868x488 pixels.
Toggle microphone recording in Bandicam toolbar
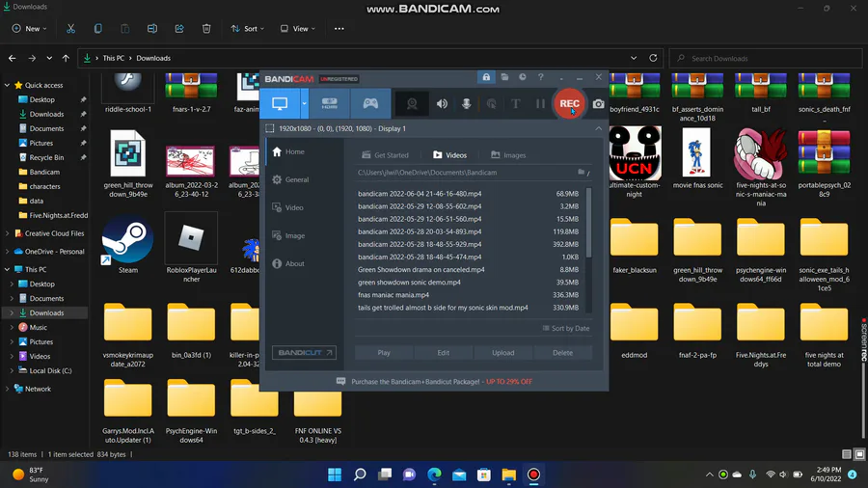click(466, 104)
